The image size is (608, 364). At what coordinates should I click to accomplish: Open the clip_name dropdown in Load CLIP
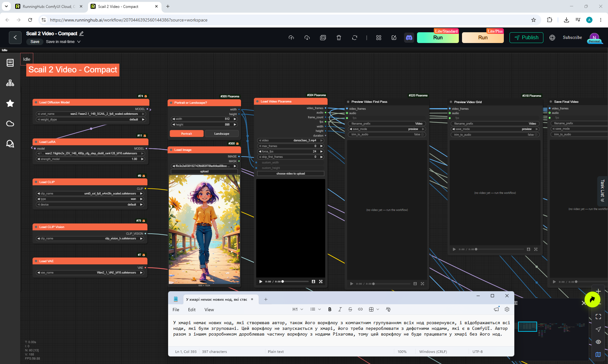[90, 194]
